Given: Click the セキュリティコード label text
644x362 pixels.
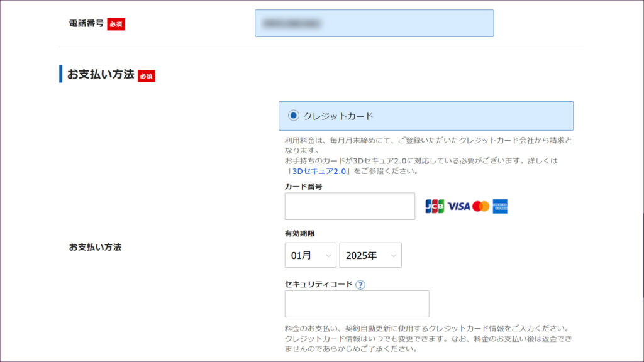Looking at the screenshot, I should pyautogui.click(x=318, y=284).
